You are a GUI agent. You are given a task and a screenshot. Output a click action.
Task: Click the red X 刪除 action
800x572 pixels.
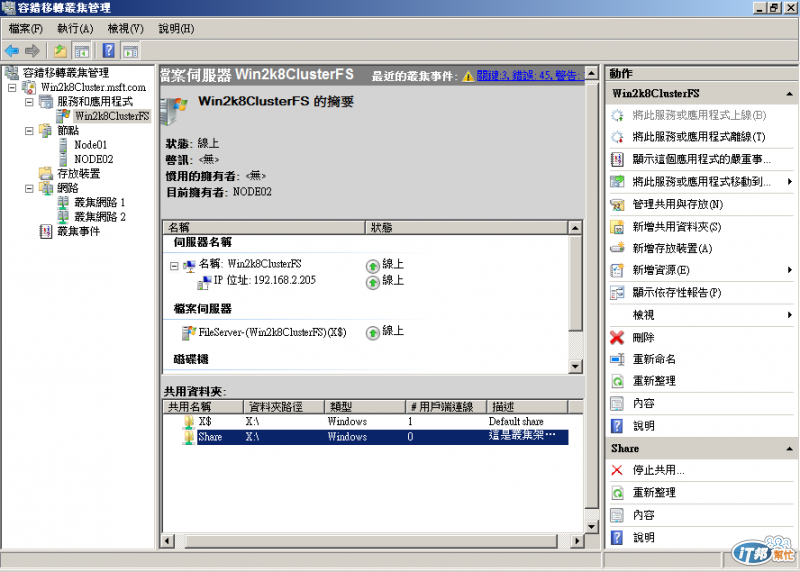click(x=617, y=337)
